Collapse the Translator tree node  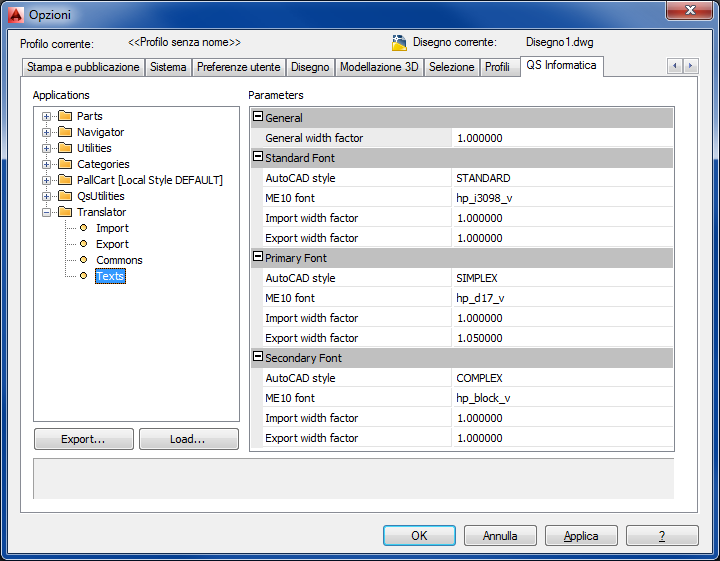46,213
